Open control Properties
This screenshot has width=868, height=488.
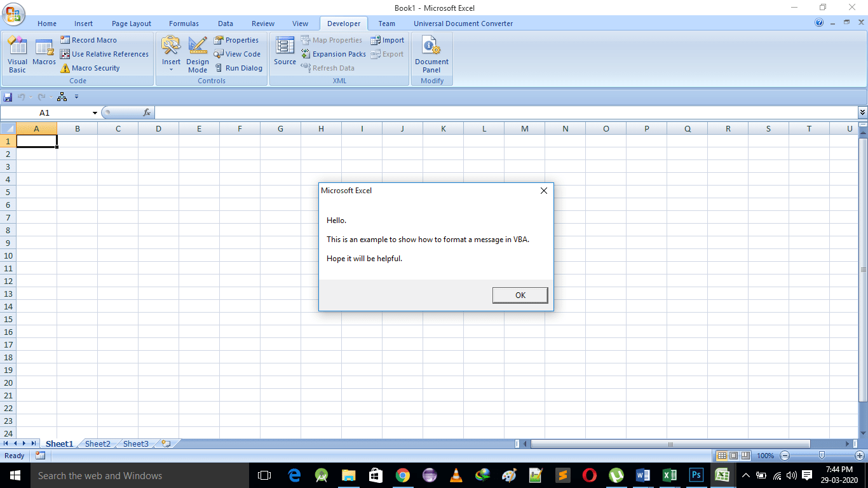click(x=236, y=40)
